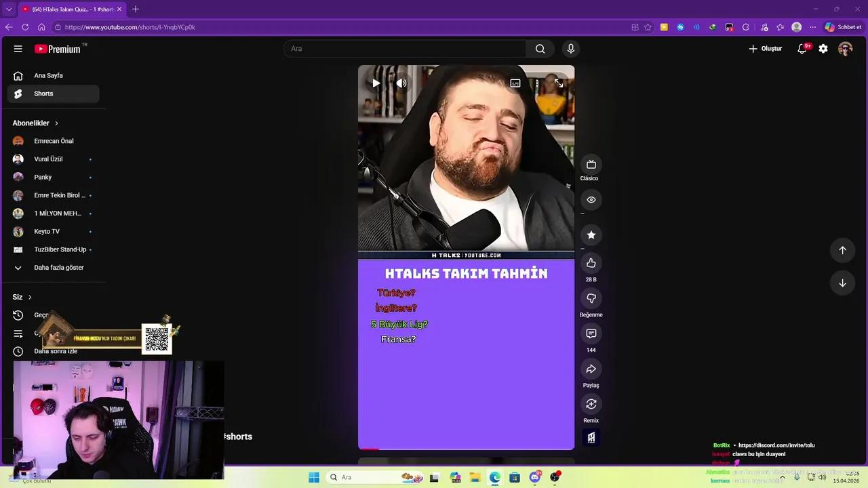This screenshot has height=488, width=868.
Task: Expand subscriptions with Daha fazla göster
Action: pyautogui.click(x=58, y=267)
